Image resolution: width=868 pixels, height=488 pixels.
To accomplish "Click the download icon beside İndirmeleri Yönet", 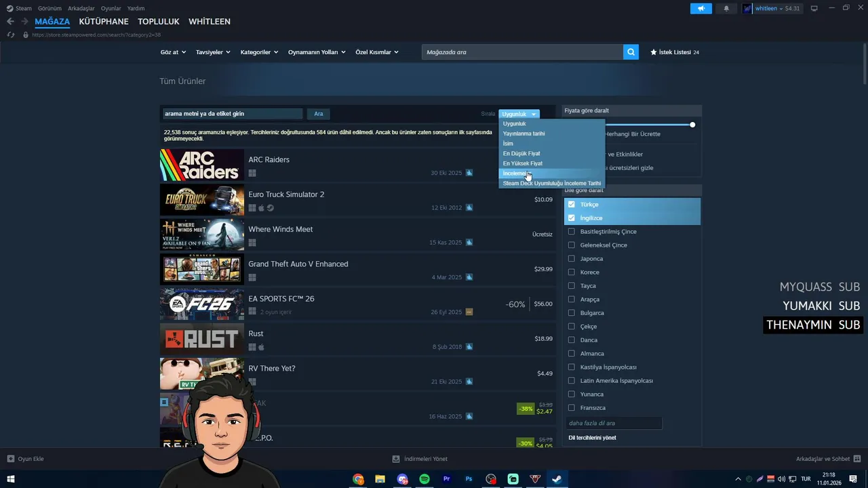I will coord(396,459).
